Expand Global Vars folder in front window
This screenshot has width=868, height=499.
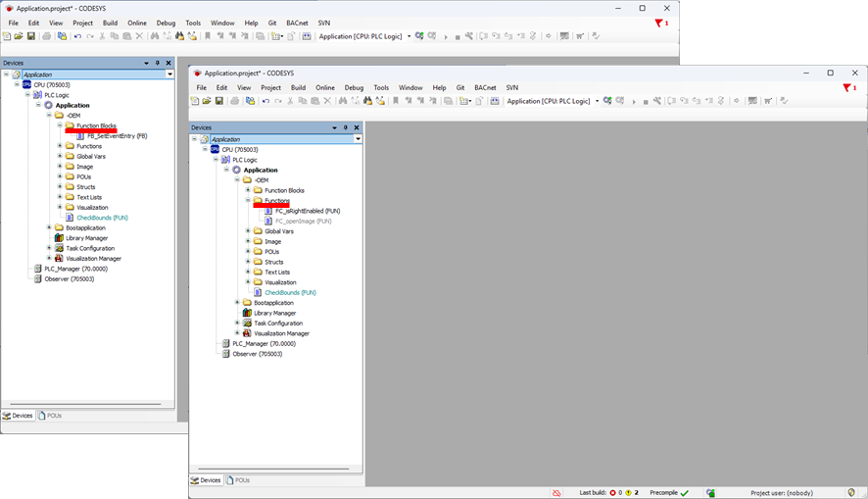pos(249,231)
